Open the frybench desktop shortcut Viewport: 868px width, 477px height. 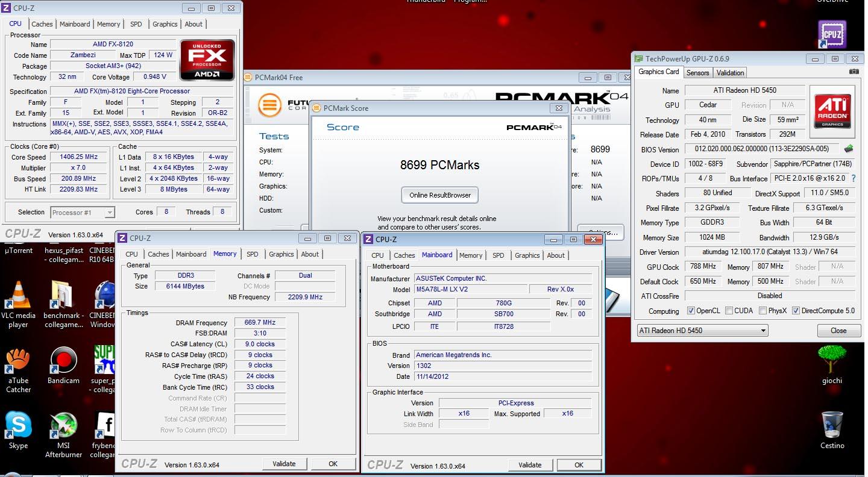click(x=103, y=434)
